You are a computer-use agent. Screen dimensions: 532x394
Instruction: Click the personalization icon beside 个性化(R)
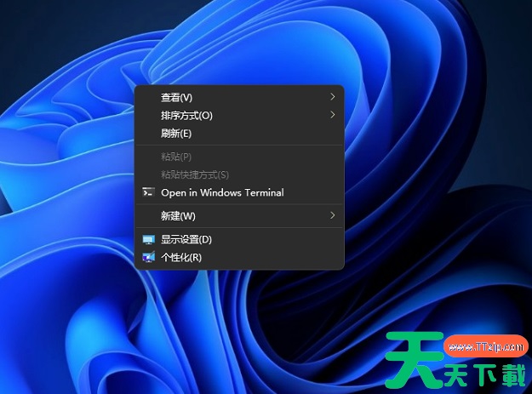tap(149, 257)
